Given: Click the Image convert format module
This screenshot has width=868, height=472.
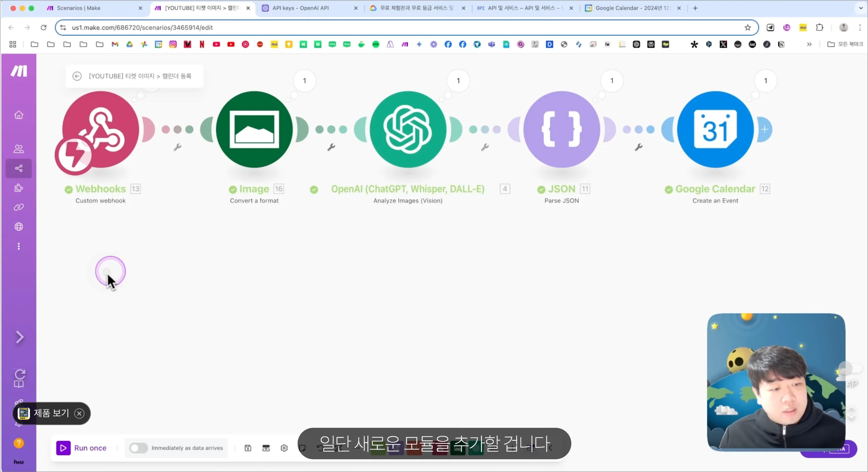Looking at the screenshot, I should click(x=254, y=129).
